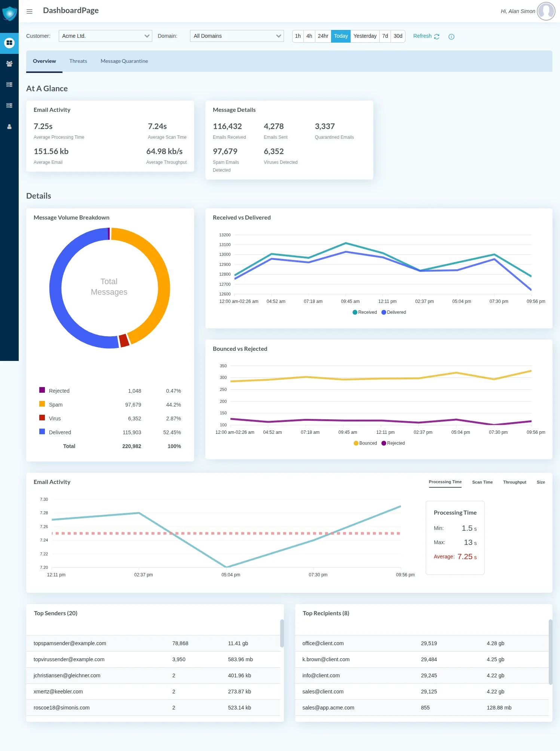Image resolution: width=560 pixels, height=751 pixels.
Task: Toggle the hamburger menu icon
Action: coord(30,12)
